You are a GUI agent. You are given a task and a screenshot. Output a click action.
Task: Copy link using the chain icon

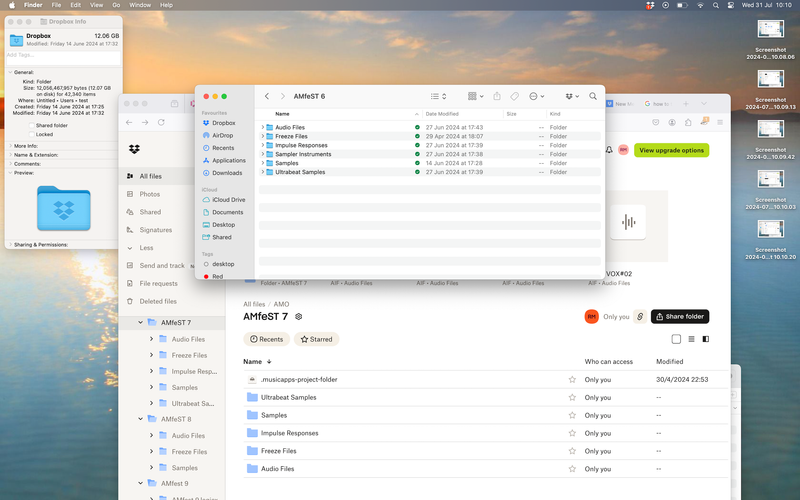[640, 316]
